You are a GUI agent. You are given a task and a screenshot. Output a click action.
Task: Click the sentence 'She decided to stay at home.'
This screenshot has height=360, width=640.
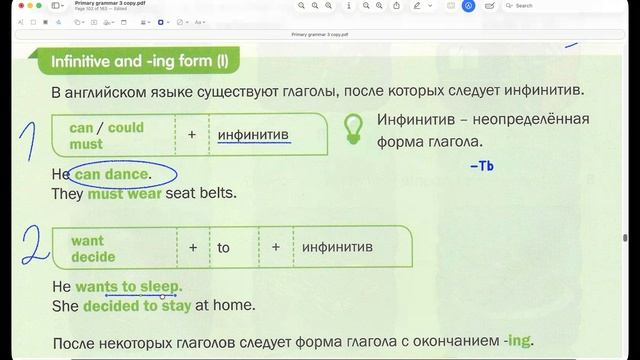coord(153,305)
